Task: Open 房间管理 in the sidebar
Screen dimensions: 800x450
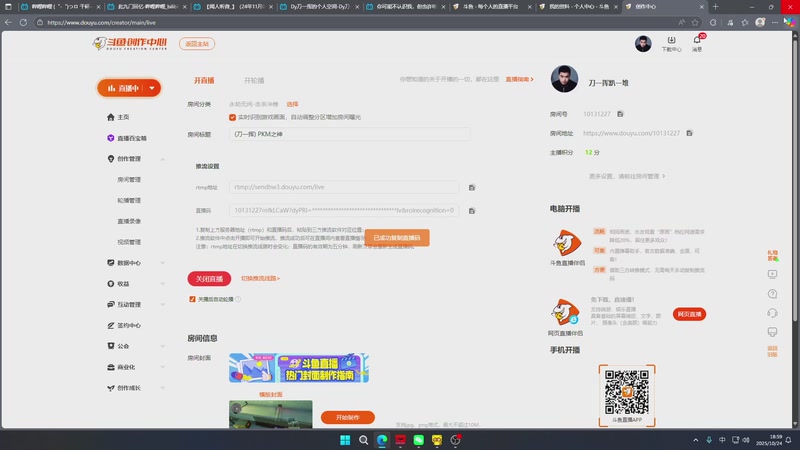Action: pos(129,180)
